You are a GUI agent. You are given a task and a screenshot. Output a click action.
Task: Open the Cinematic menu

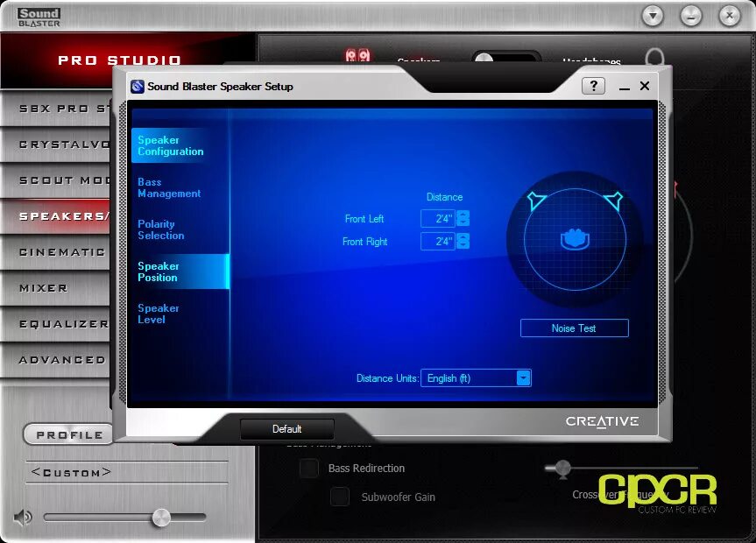point(57,251)
